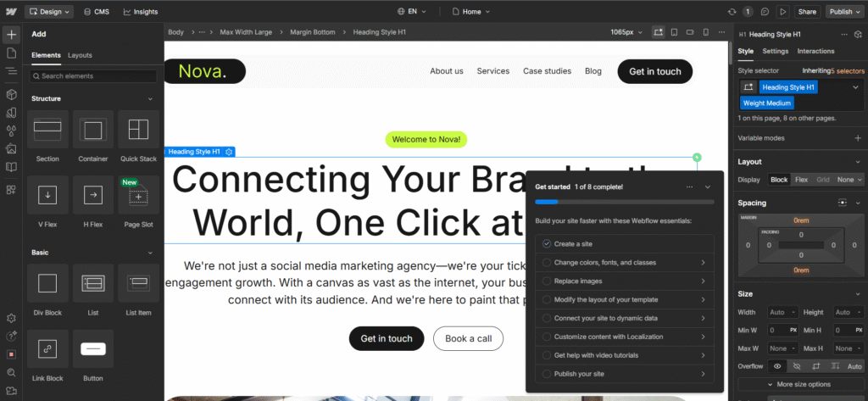Open the Components cube icon
The image size is (868, 401).
coord(11,95)
